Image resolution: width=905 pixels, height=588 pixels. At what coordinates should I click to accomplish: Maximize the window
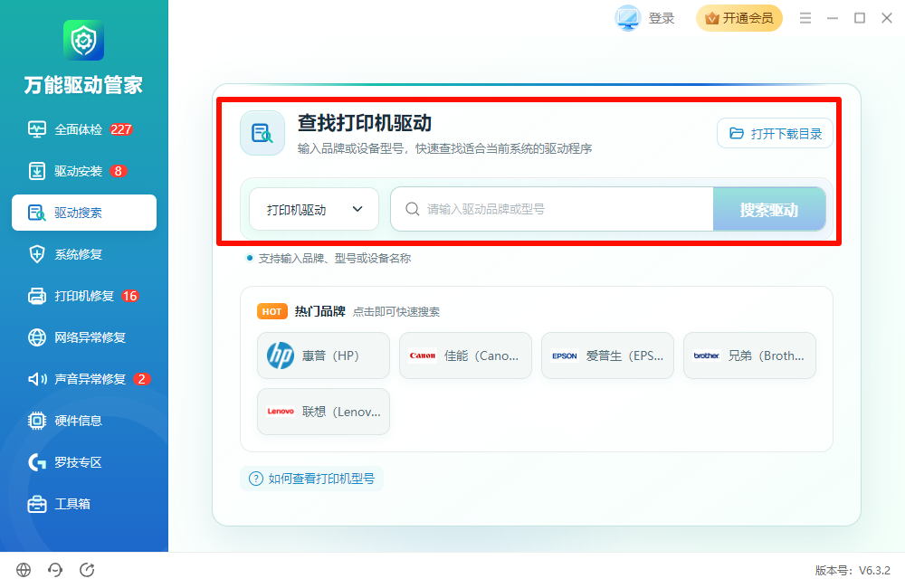coord(860,18)
